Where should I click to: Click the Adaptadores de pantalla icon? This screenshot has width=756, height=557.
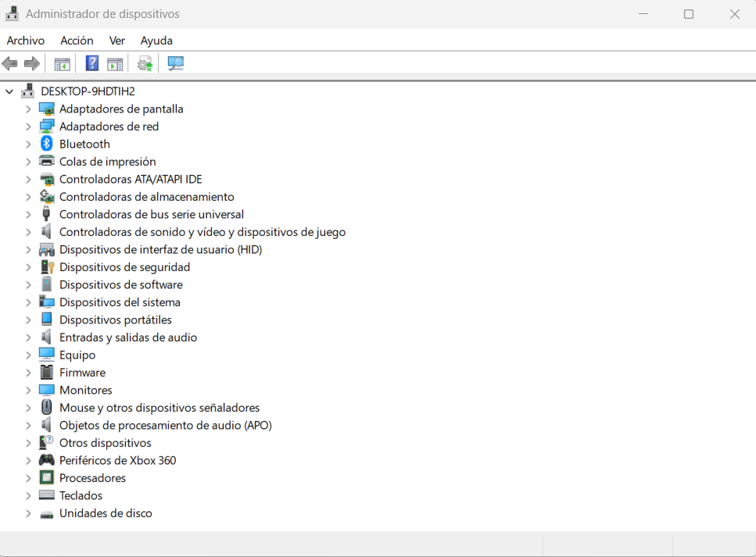[47, 109]
